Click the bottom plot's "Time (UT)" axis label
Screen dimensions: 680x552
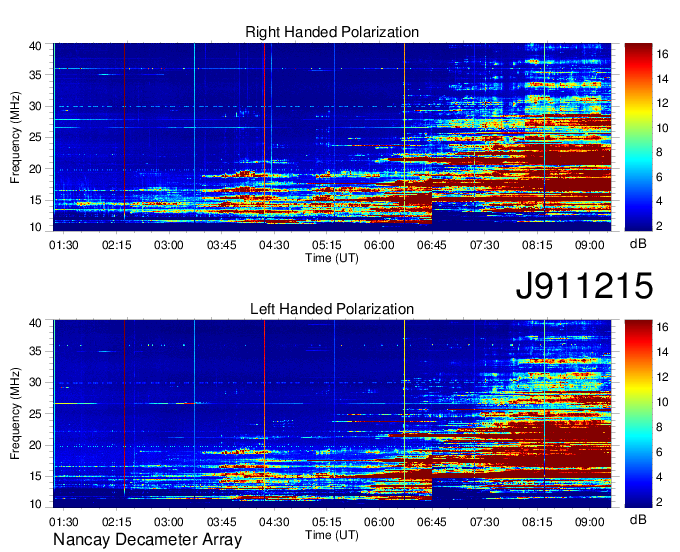332,535
